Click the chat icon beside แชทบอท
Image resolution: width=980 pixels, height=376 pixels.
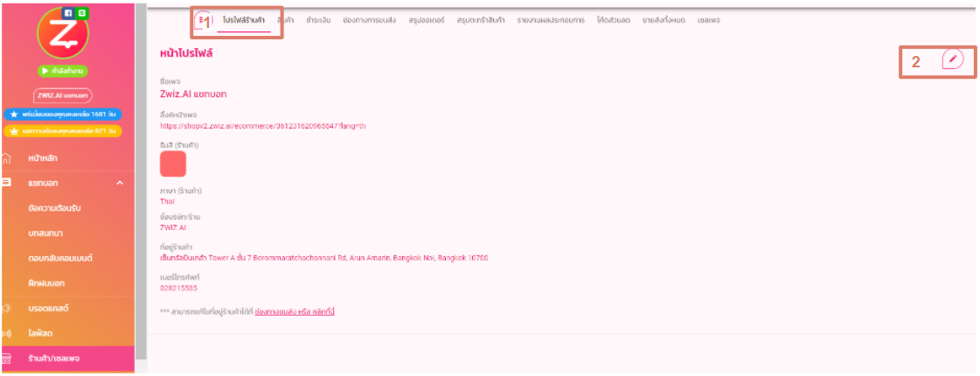(7, 183)
